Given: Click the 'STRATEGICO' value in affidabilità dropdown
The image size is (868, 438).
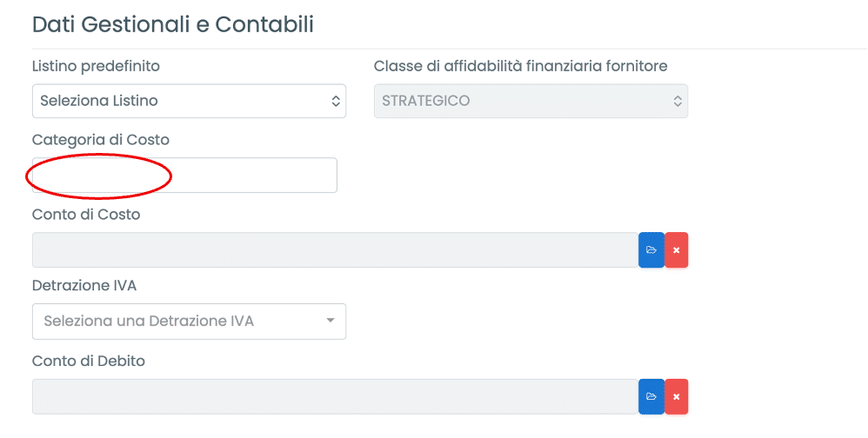Looking at the screenshot, I should pos(426,101).
